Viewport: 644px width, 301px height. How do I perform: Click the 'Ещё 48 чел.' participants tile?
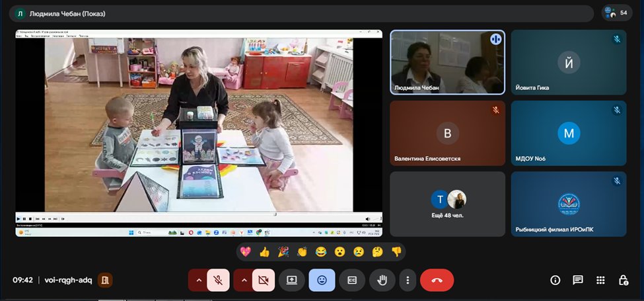point(448,204)
